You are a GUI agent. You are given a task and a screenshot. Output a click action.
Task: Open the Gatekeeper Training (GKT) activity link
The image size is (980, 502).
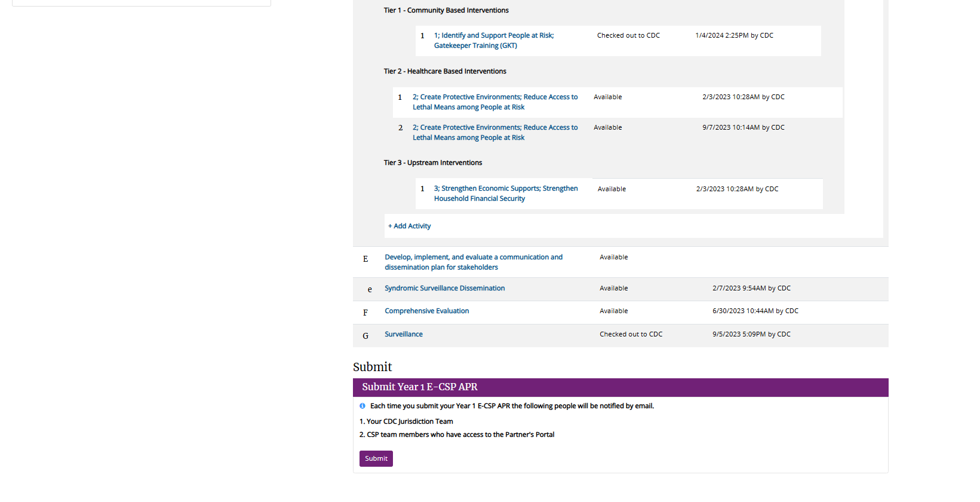tap(493, 41)
